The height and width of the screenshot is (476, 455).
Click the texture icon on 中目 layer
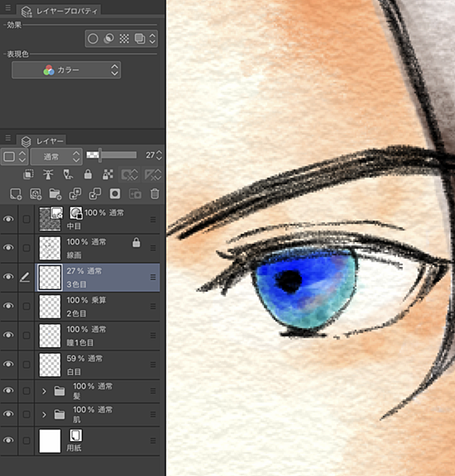pos(75,213)
